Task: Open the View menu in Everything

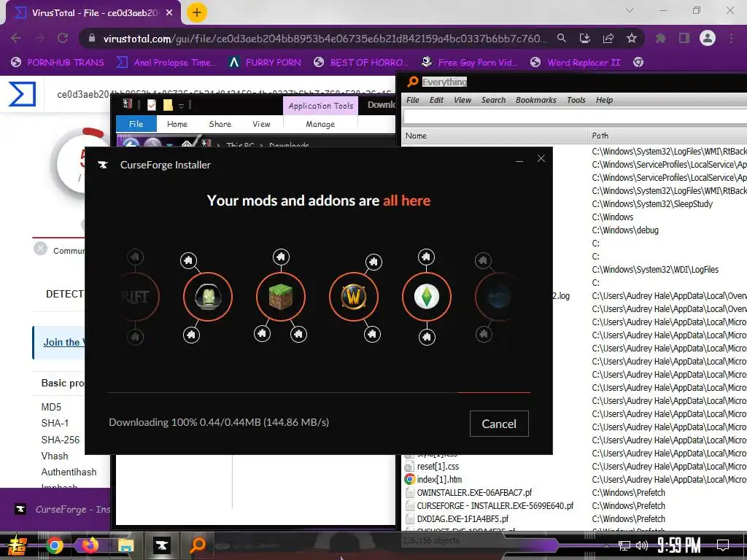Action: (462, 100)
